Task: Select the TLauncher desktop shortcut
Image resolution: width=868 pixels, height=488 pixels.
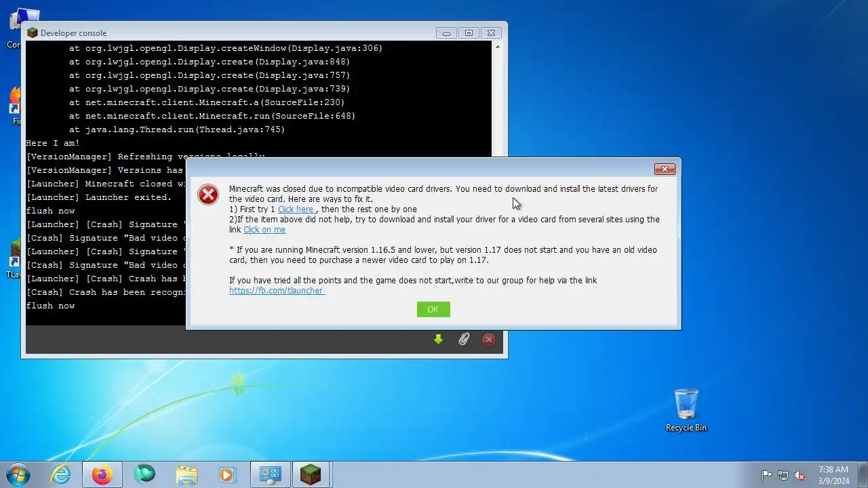Action: pos(14,260)
